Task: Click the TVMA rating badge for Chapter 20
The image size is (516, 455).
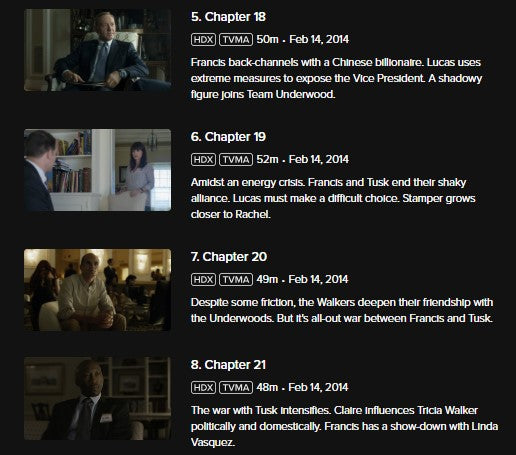Action: (236, 280)
